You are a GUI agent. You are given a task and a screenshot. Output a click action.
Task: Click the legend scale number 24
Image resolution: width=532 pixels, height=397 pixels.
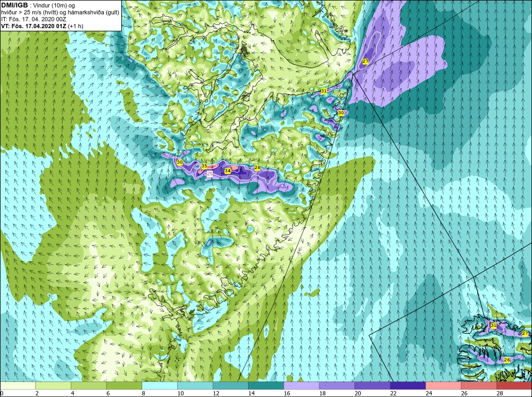pyautogui.click(x=428, y=393)
